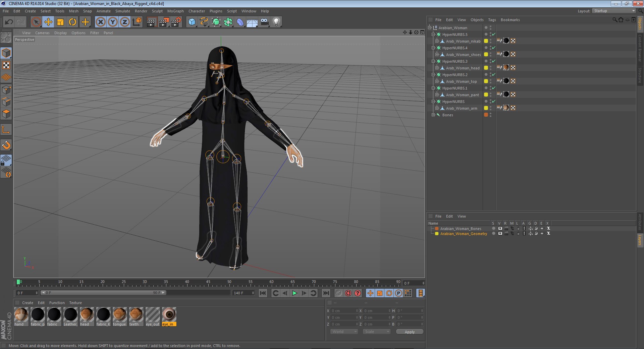The height and width of the screenshot is (349, 644).
Task: Open the Mesh menu
Action: click(x=73, y=11)
